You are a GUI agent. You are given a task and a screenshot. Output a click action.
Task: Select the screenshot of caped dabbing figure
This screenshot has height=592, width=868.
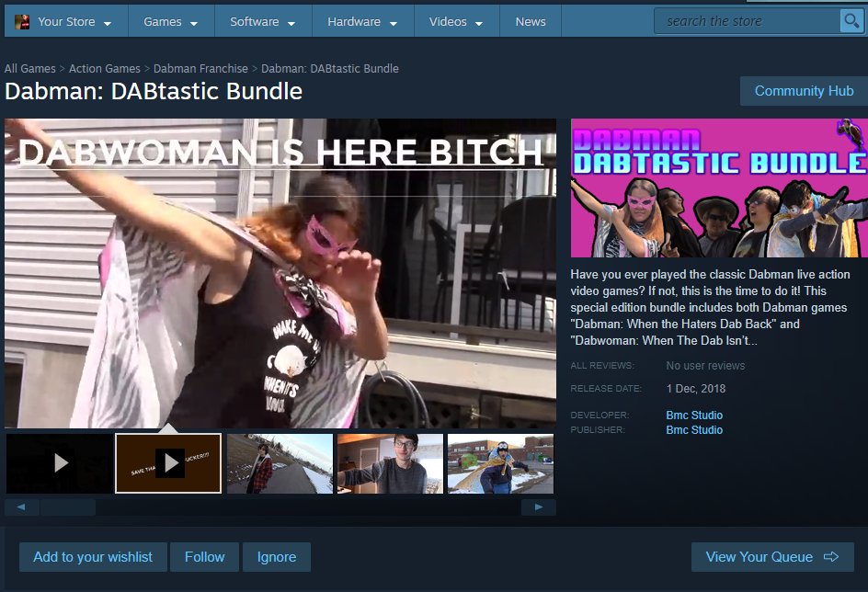(x=500, y=463)
